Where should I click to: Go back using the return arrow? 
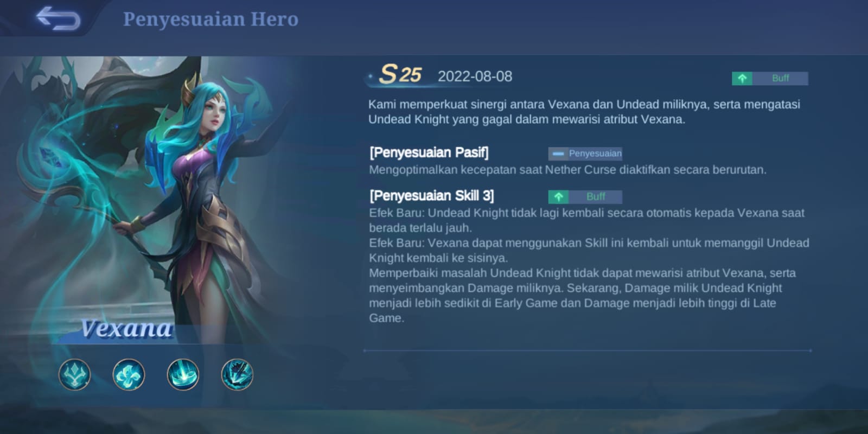coord(58,19)
